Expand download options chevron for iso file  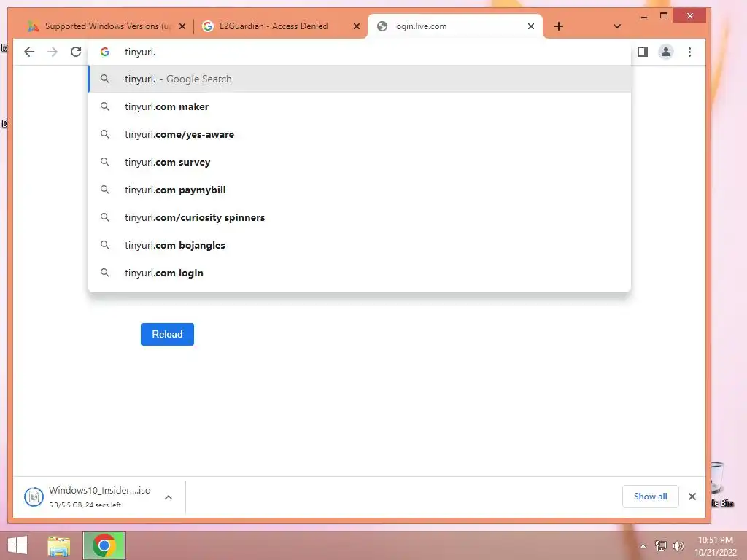[169, 497]
